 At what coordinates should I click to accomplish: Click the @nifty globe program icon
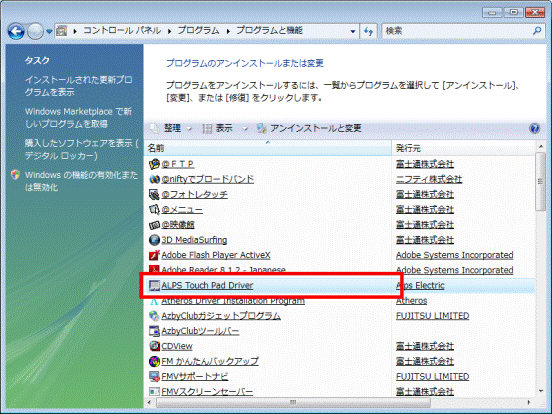click(x=154, y=179)
